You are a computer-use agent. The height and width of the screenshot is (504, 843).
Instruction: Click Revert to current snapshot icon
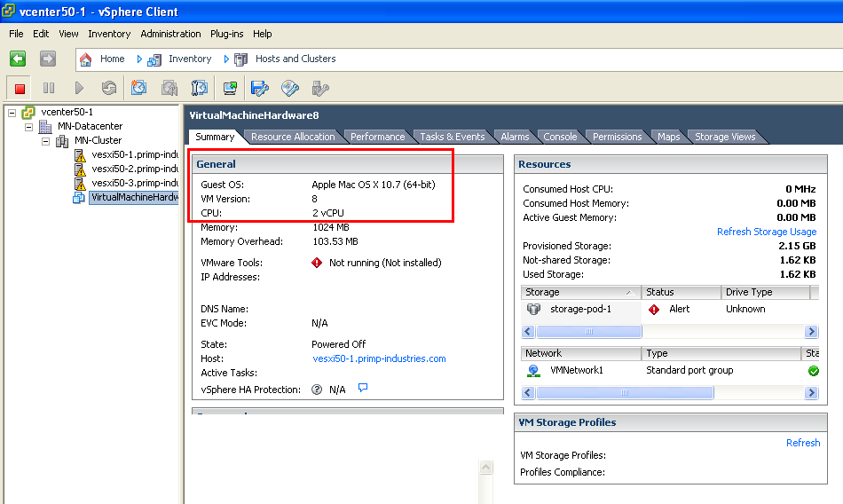[x=169, y=88]
